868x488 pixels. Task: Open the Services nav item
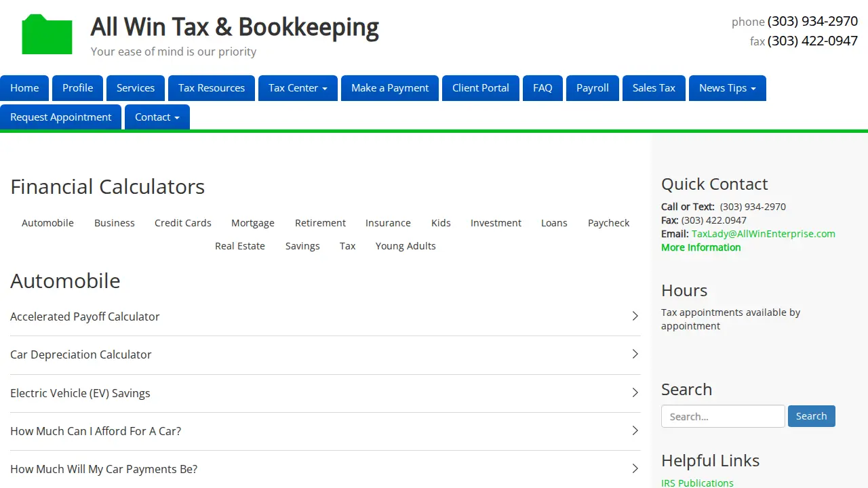pyautogui.click(x=136, y=88)
